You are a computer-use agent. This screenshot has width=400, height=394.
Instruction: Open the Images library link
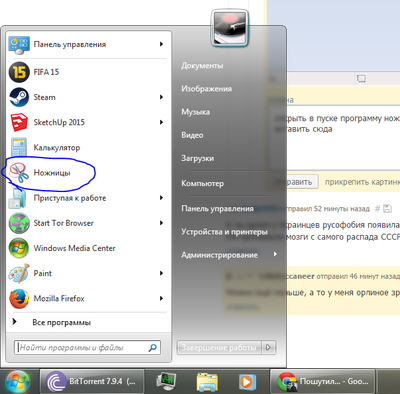[207, 89]
